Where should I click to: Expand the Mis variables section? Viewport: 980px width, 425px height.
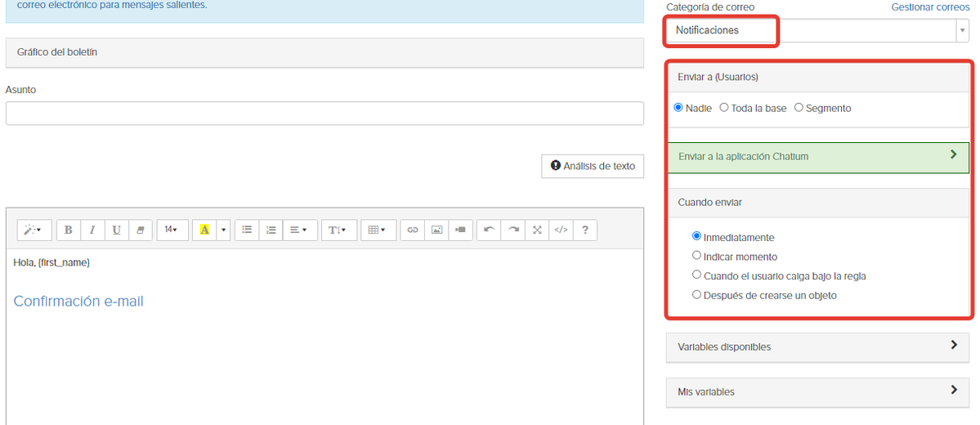pyautogui.click(x=817, y=392)
